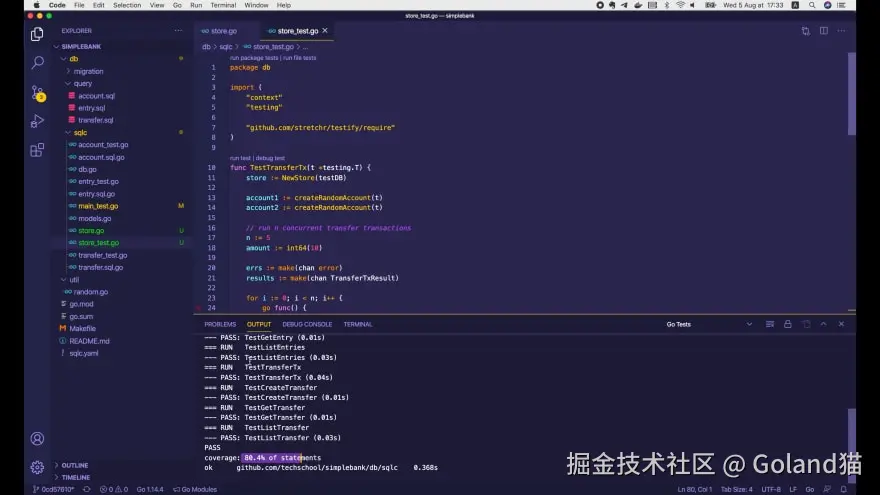
Task: Click the git branch name in status bar
Action: 53,489
